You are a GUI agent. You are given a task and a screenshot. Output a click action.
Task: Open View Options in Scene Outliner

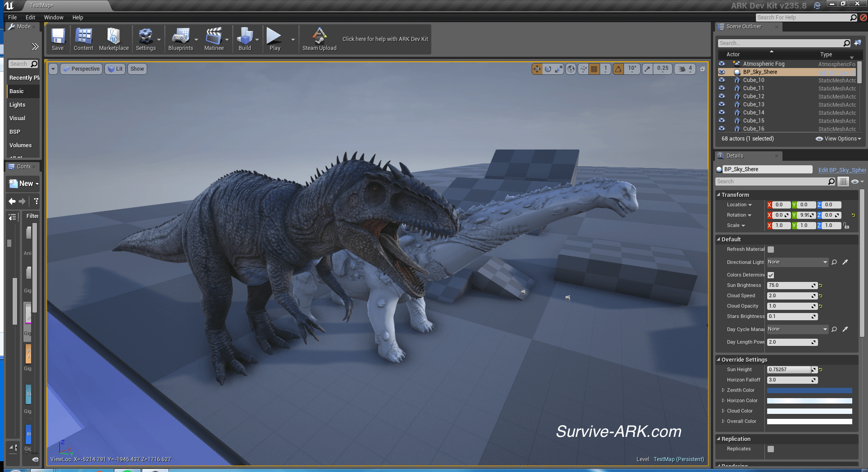(x=838, y=139)
